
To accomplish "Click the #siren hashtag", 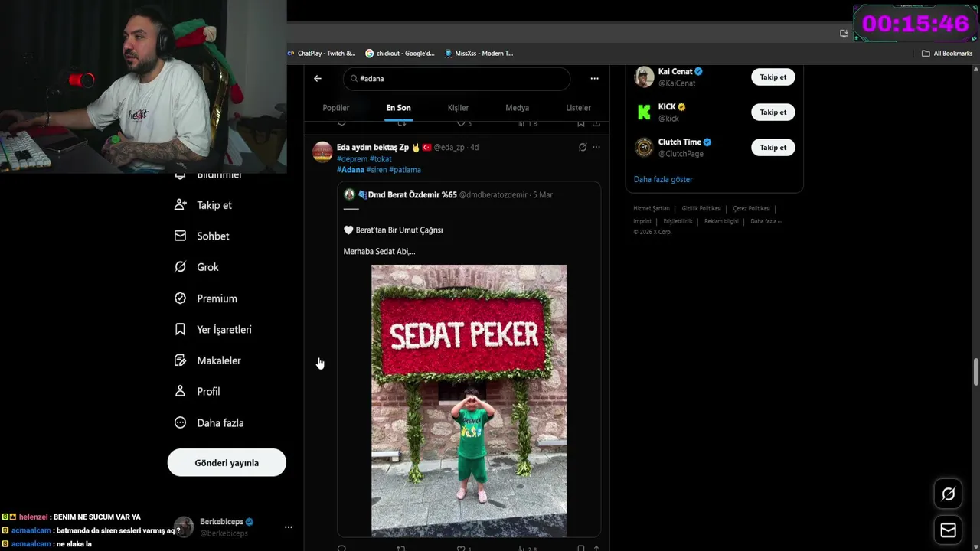I will [x=376, y=170].
